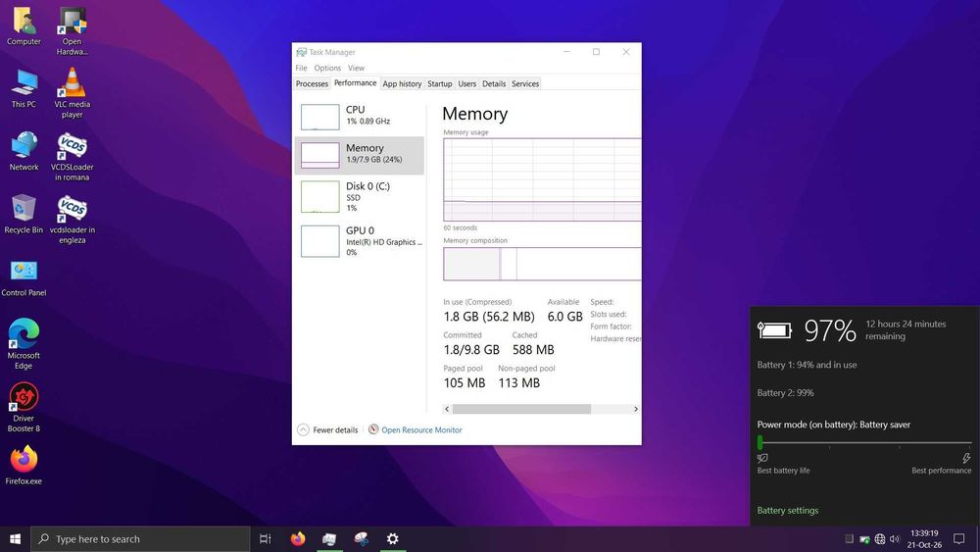The height and width of the screenshot is (552, 980).
Task: Select This PC desktop icon
Action: [x=24, y=89]
